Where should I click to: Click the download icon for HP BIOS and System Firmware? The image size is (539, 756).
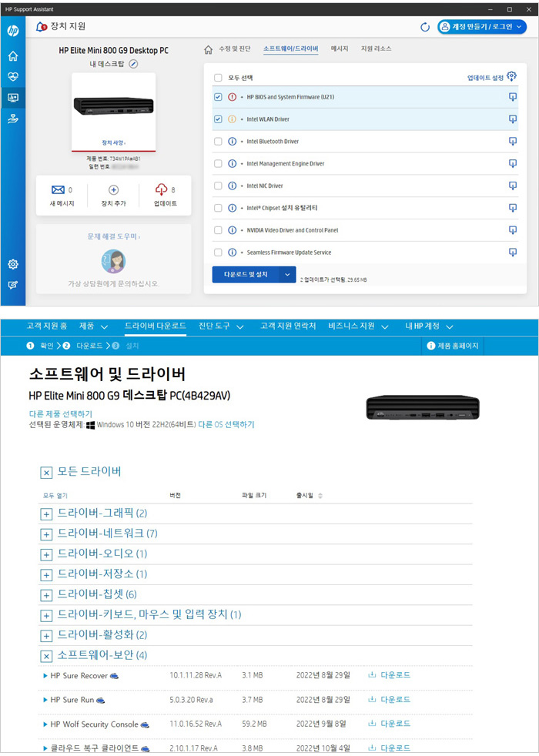tap(513, 97)
